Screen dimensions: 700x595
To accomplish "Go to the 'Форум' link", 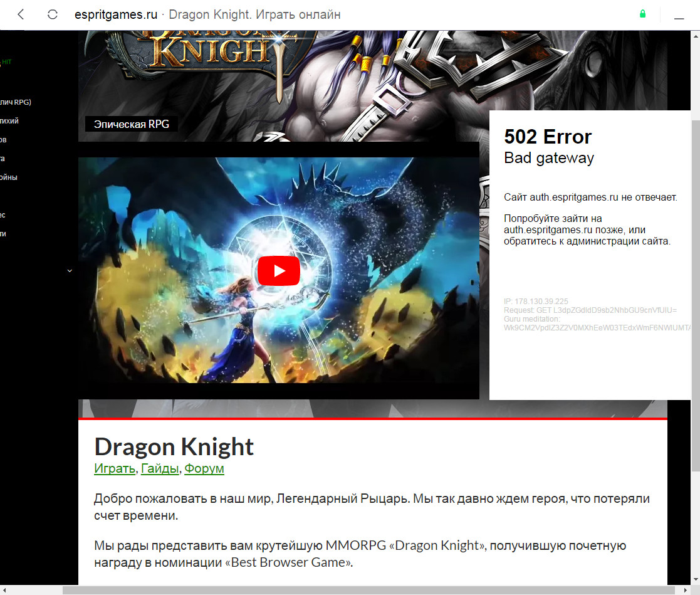I will (204, 468).
